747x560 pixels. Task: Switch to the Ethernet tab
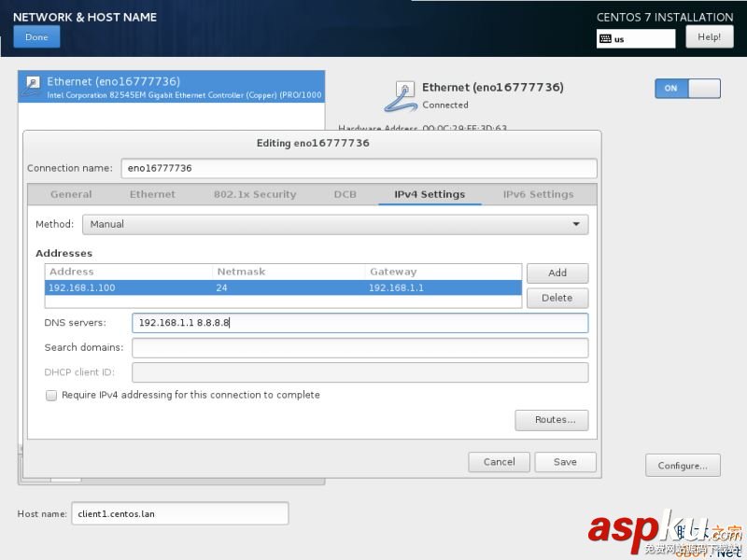coord(152,194)
